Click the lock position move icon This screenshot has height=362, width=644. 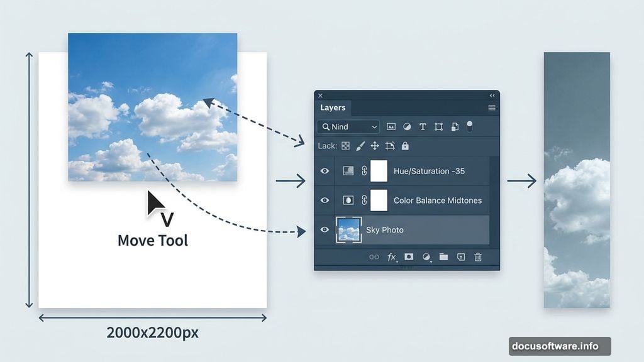(375, 146)
